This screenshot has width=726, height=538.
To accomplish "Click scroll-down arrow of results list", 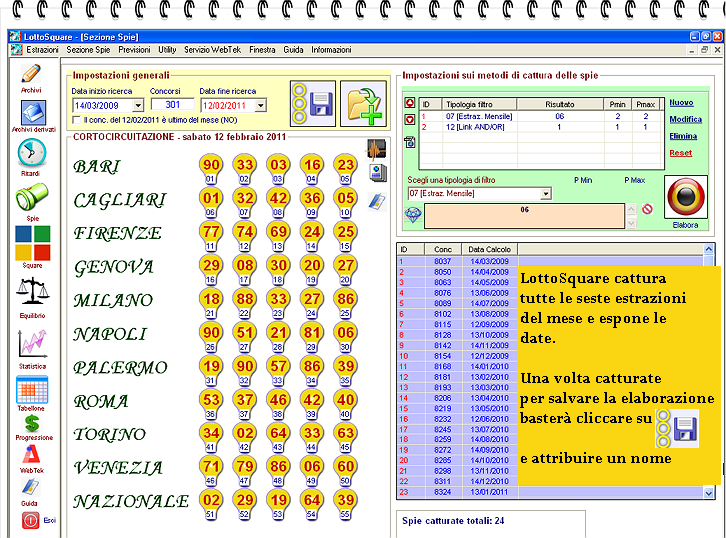I will pyautogui.click(x=708, y=494).
